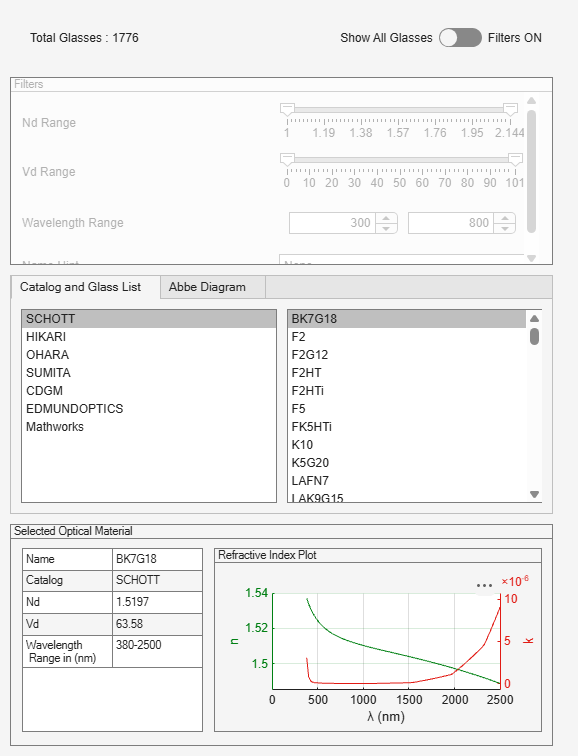
Task: Click the Total Glasses : 1776 label
Action: [x=84, y=38]
